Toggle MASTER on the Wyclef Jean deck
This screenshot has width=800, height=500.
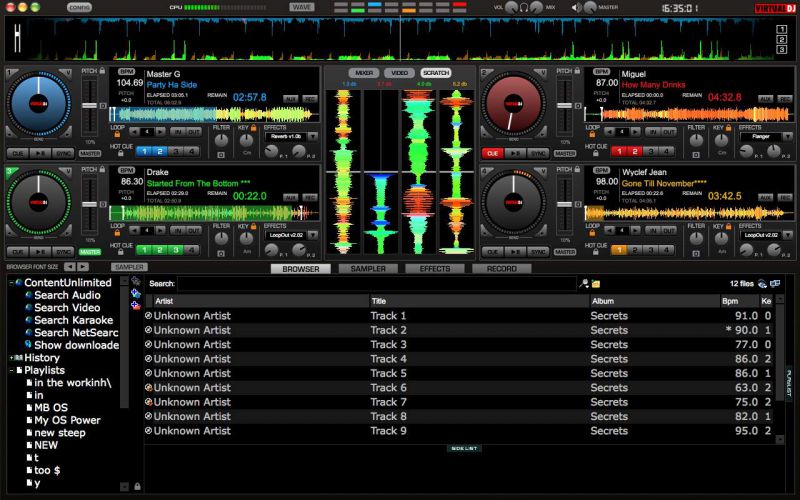[565, 252]
